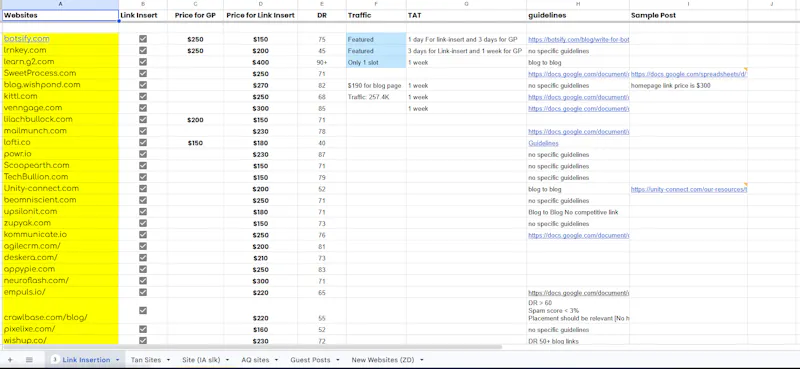
Task: Select column A header
Action: point(60,4)
